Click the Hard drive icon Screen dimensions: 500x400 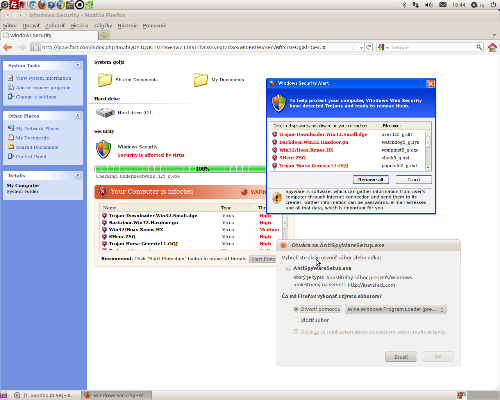click(105, 113)
